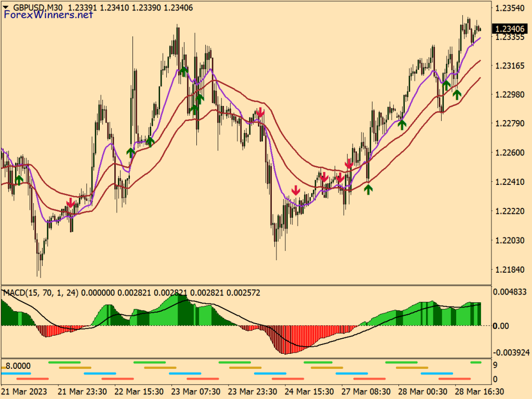Select the rightmost green buy arrow on chart
Viewport: 532px width, 399px height.
pos(457,95)
